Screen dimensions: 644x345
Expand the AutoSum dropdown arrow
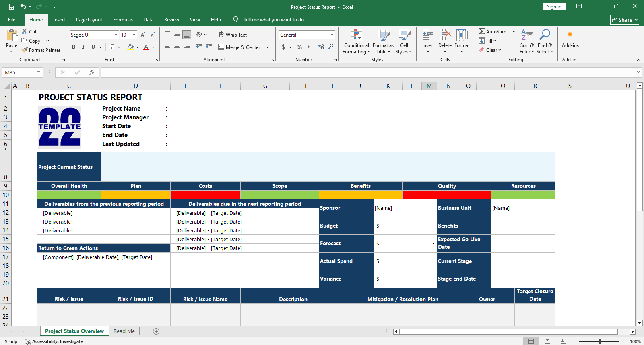tap(514, 31)
